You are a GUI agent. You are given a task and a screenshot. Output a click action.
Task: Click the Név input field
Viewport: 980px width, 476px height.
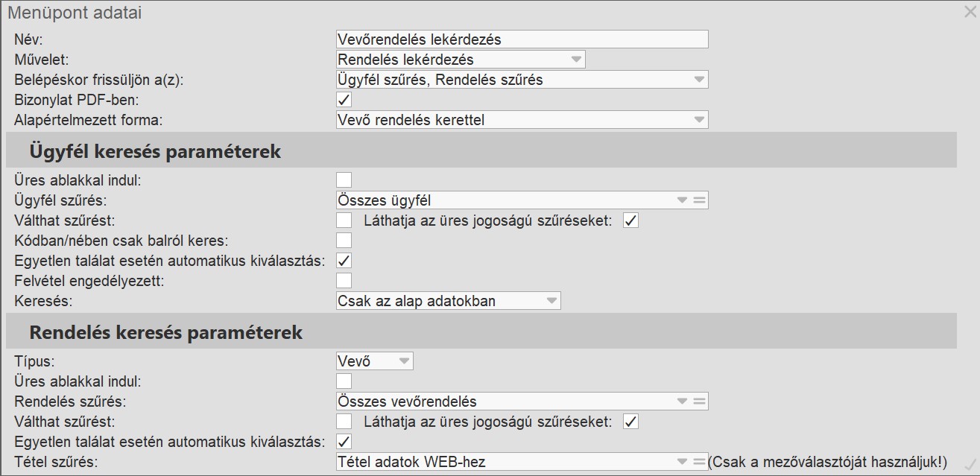522,39
